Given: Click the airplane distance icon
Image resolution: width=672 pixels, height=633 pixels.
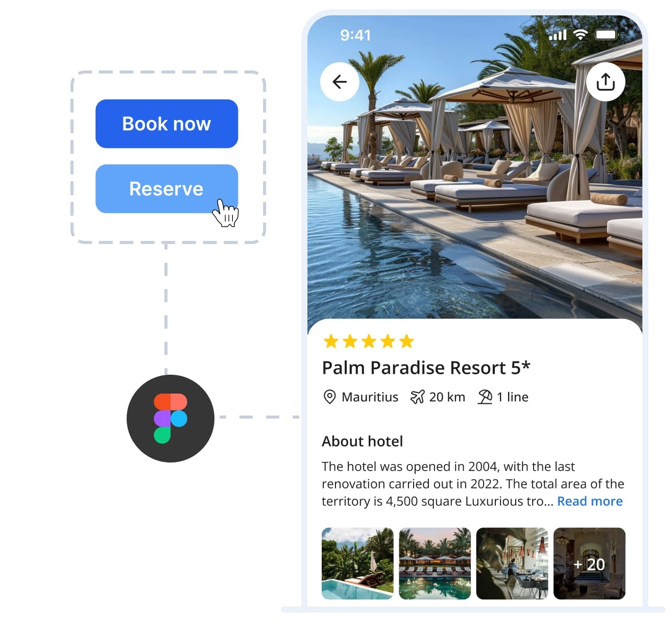Looking at the screenshot, I should click(418, 397).
